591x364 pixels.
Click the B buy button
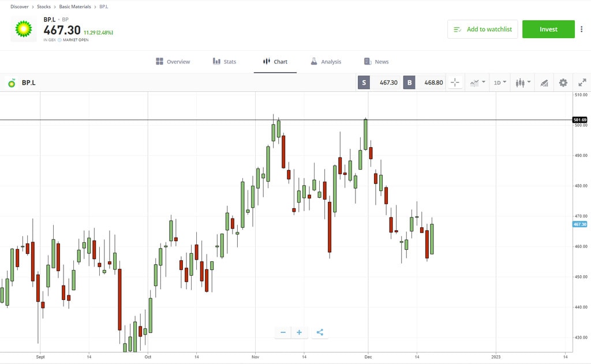(x=409, y=82)
